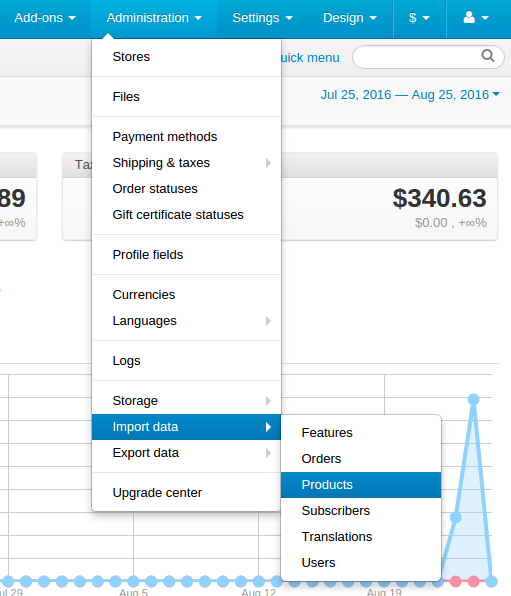The width and height of the screenshot is (511, 596).
Task: Choose Products in Import data submenu
Action: [361, 485]
